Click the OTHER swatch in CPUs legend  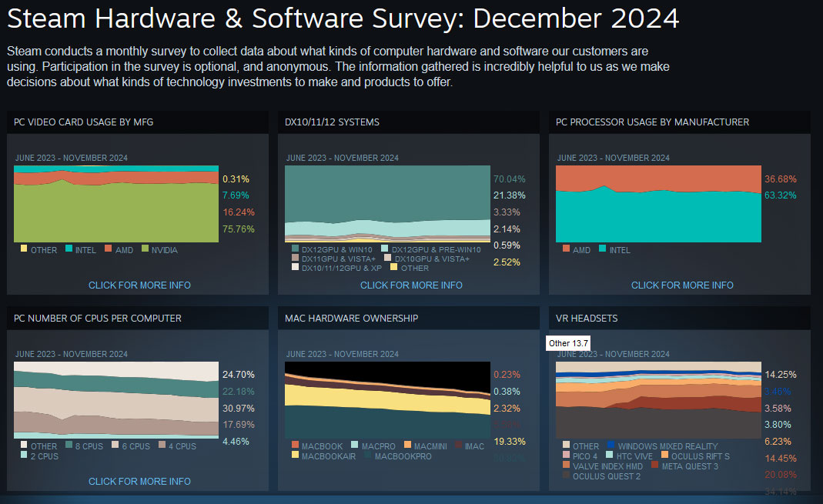click(24, 445)
